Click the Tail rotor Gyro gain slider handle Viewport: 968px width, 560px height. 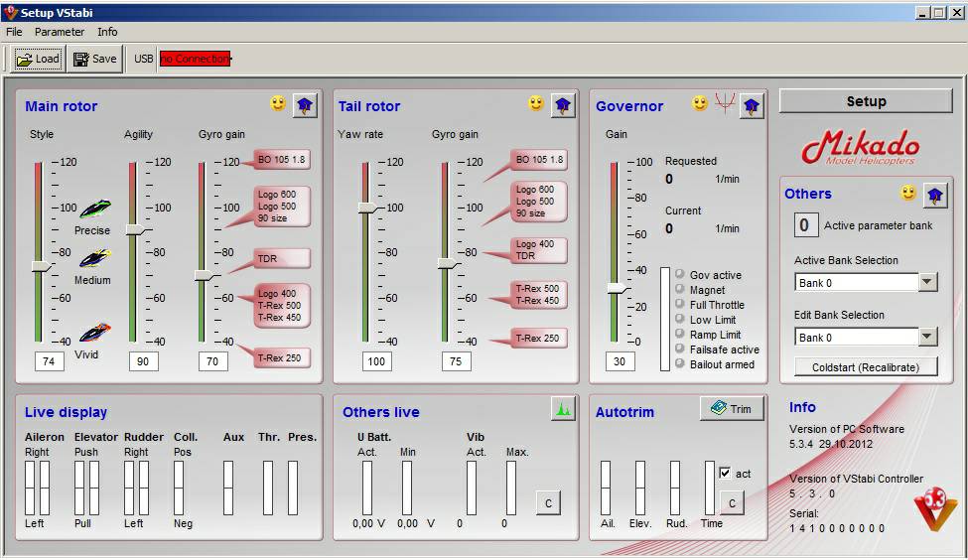point(448,264)
